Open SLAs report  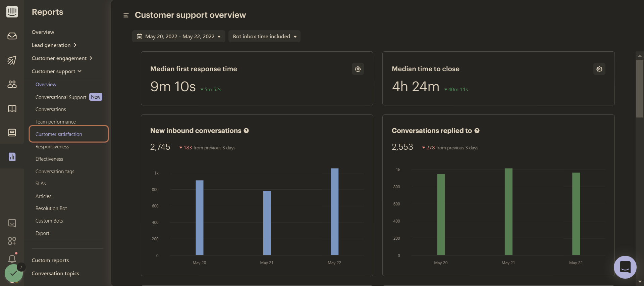(x=41, y=184)
